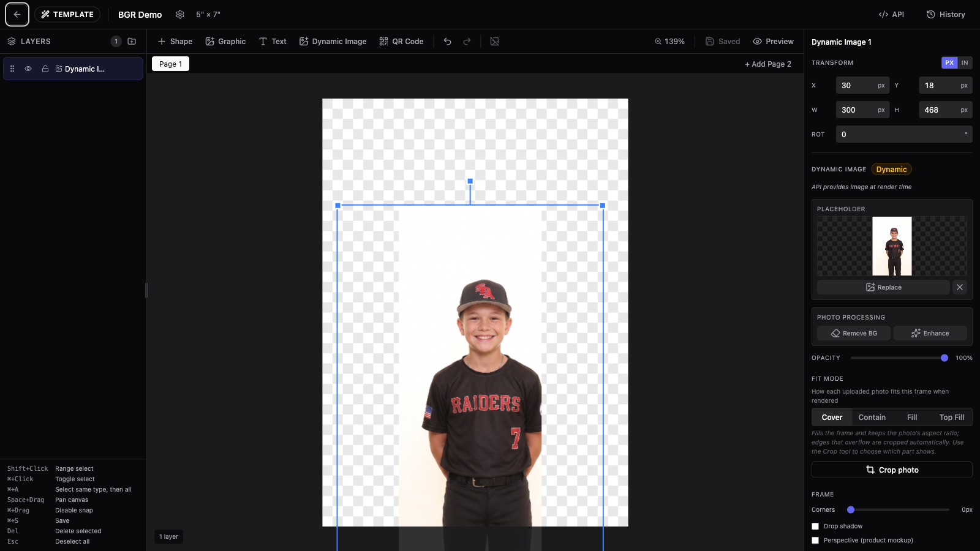Open the History panel
This screenshot has width=980, height=551.
tap(946, 15)
